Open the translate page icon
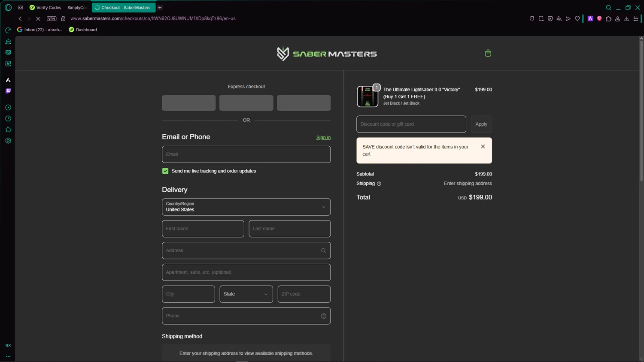The height and width of the screenshot is (362, 644). pyautogui.click(x=559, y=18)
